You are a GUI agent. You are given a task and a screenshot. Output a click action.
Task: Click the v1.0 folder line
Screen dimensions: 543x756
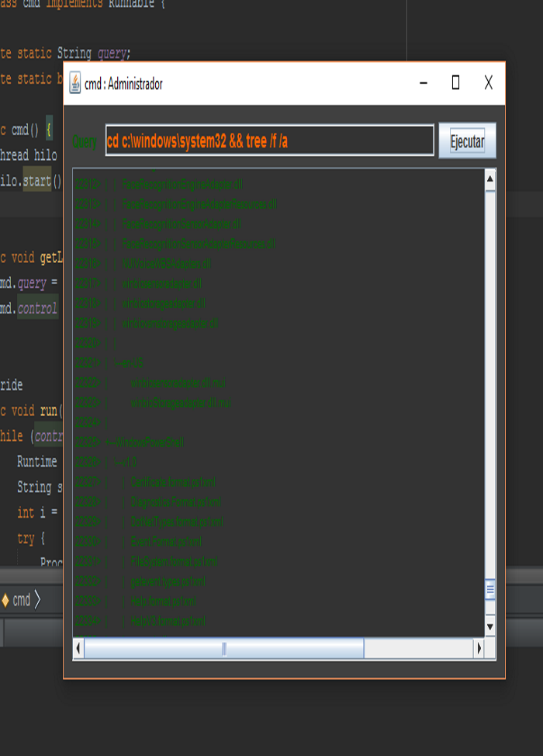click(x=125, y=462)
